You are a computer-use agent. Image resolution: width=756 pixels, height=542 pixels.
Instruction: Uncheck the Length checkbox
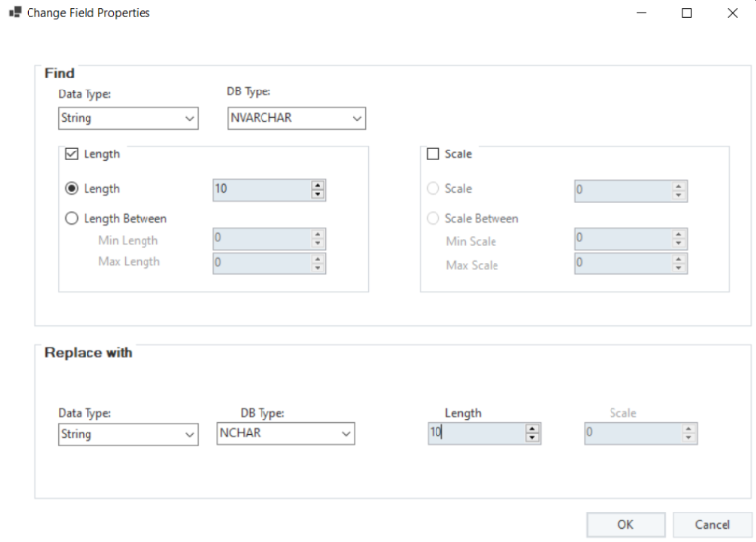(72, 153)
